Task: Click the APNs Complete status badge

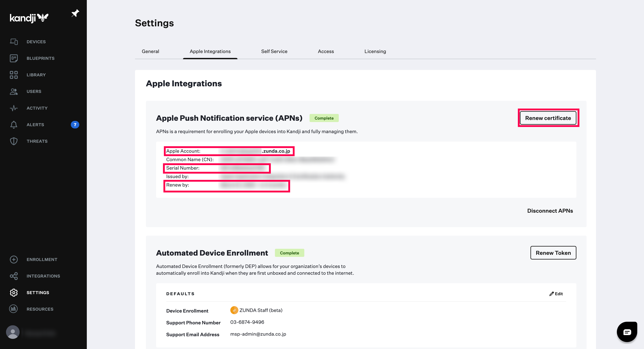Action: pyautogui.click(x=324, y=118)
